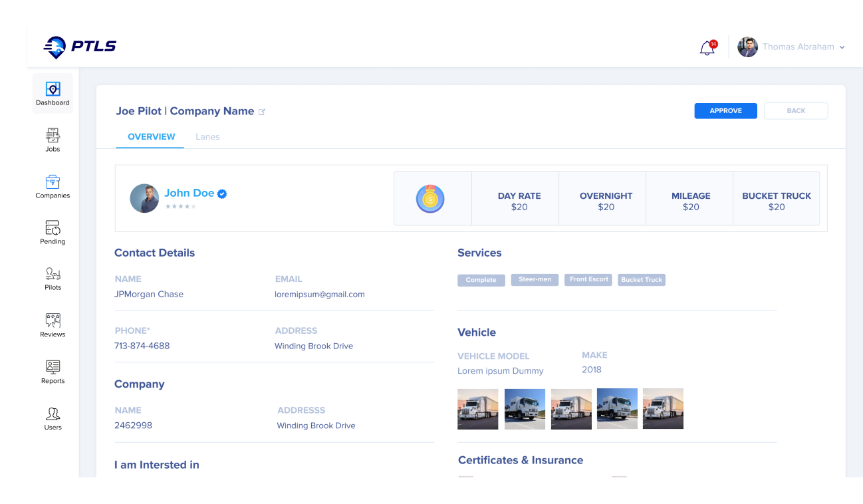Screen dimensions: 863x504
Task: Click John Doe's star rating
Action: 180,207
